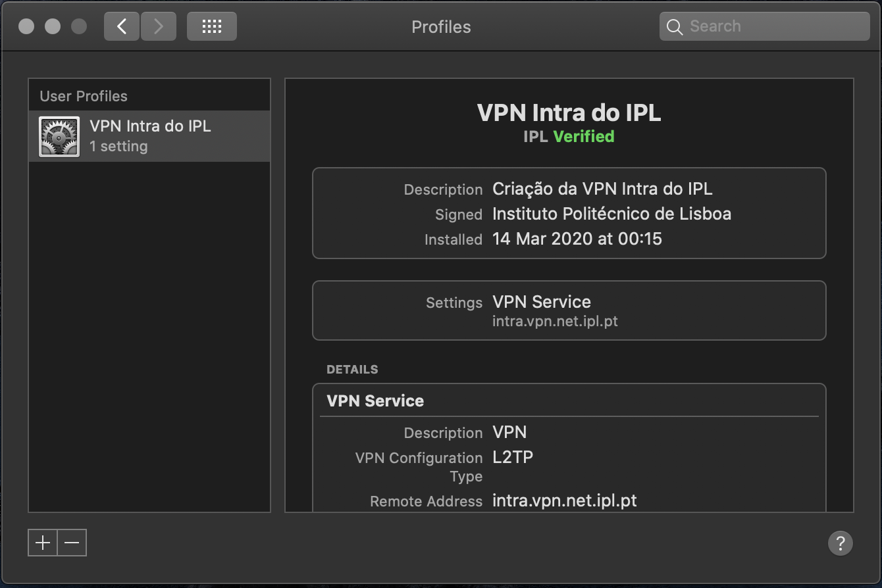882x588 pixels.
Task: Click 'Criação da VPN Intra do IPL' description
Action: point(602,189)
